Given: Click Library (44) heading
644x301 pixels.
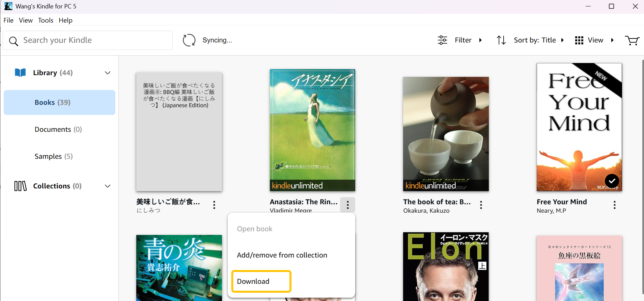Looking at the screenshot, I should click(x=53, y=73).
